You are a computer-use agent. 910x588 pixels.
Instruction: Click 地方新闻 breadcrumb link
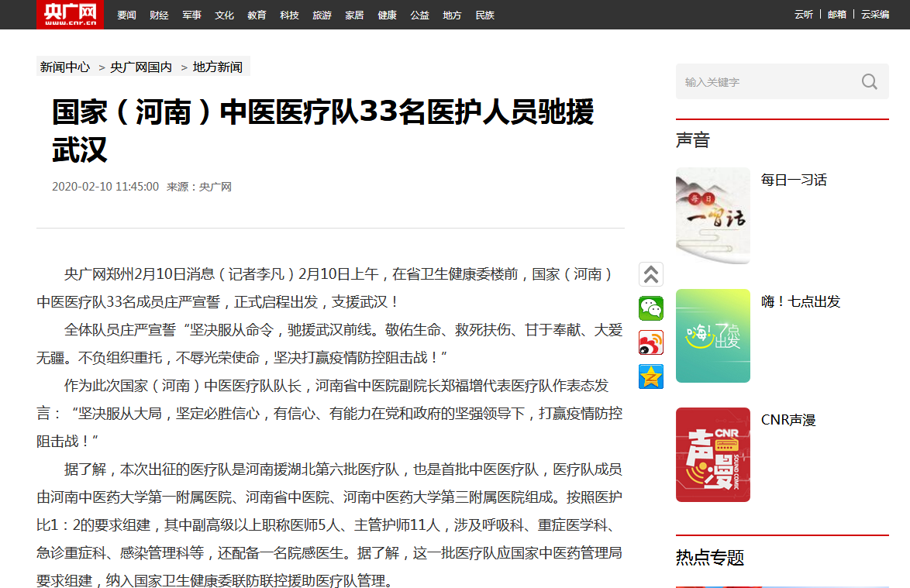[217, 67]
